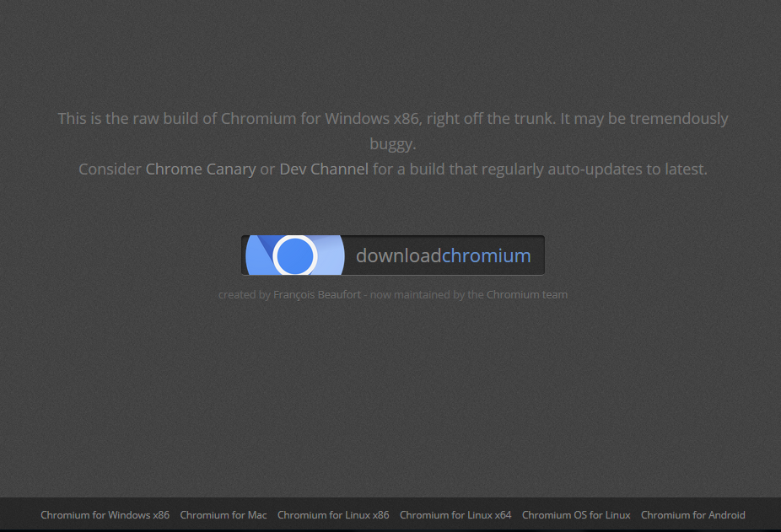Choose Chromium for Android in footer
The width and height of the screenshot is (781, 532).
(692, 515)
